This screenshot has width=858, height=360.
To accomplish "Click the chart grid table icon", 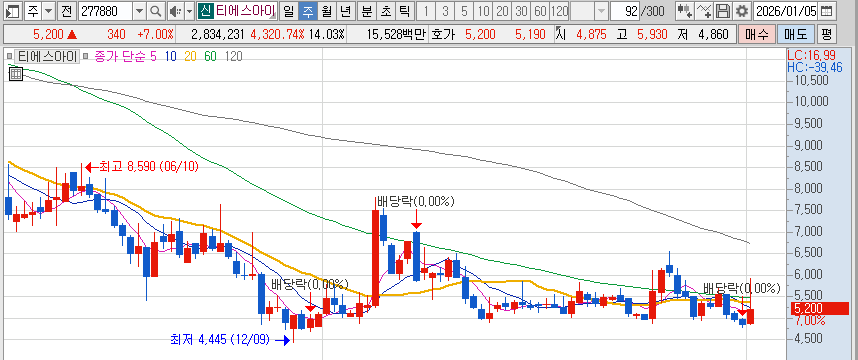I will 16,74.
